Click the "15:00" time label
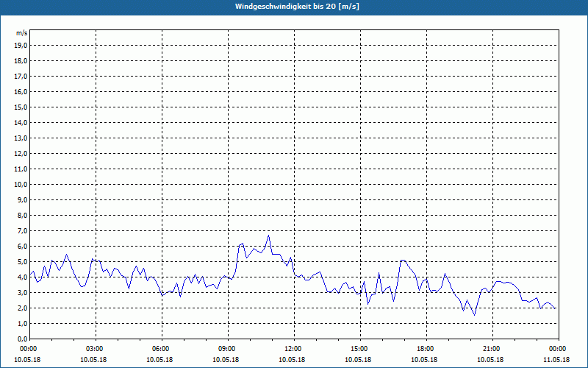Viewport: 588px width, 368px height. click(360, 349)
